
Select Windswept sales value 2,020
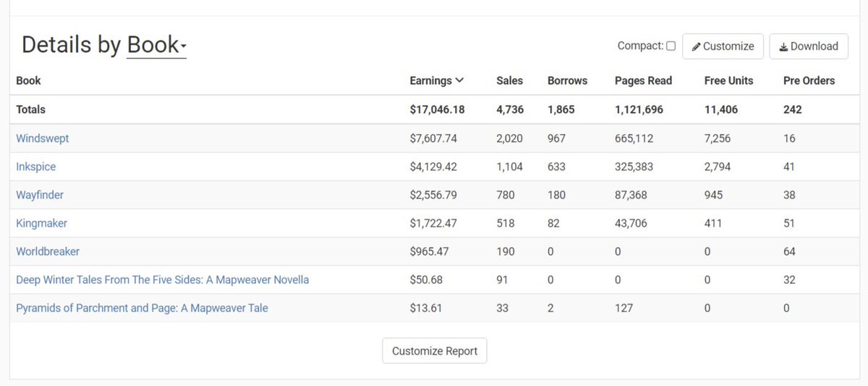click(x=509, y=138)
